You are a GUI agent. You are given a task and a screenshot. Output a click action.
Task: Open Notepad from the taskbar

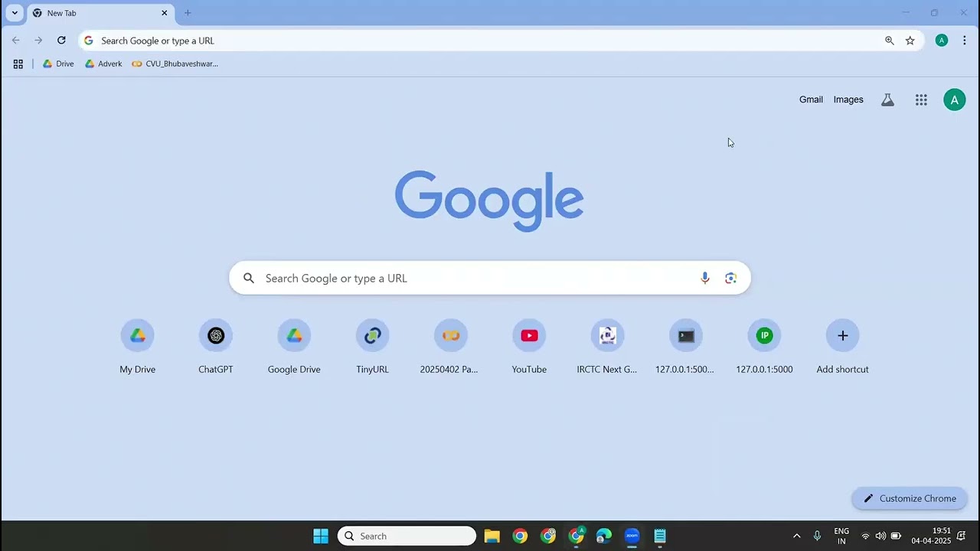click(x=660, y=536)
